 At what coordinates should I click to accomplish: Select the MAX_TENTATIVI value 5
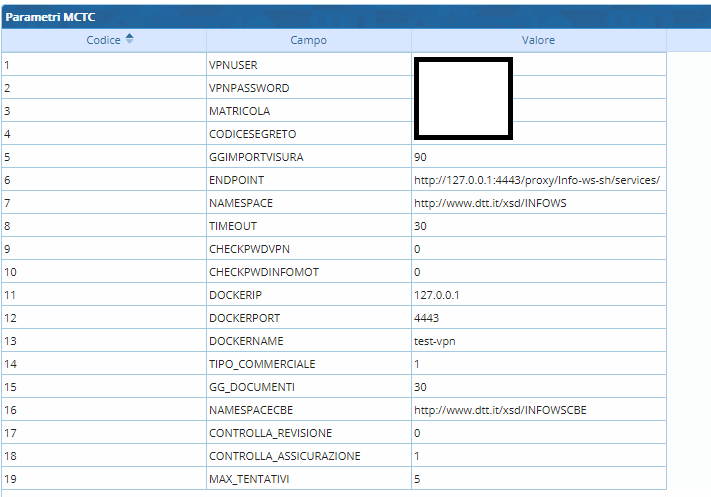coord(417,479)
